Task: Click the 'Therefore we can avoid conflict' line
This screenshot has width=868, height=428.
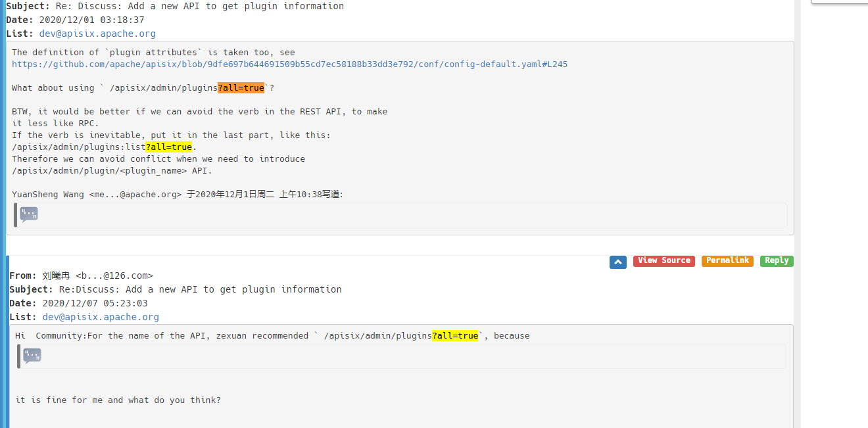Action: pos(158,159)
